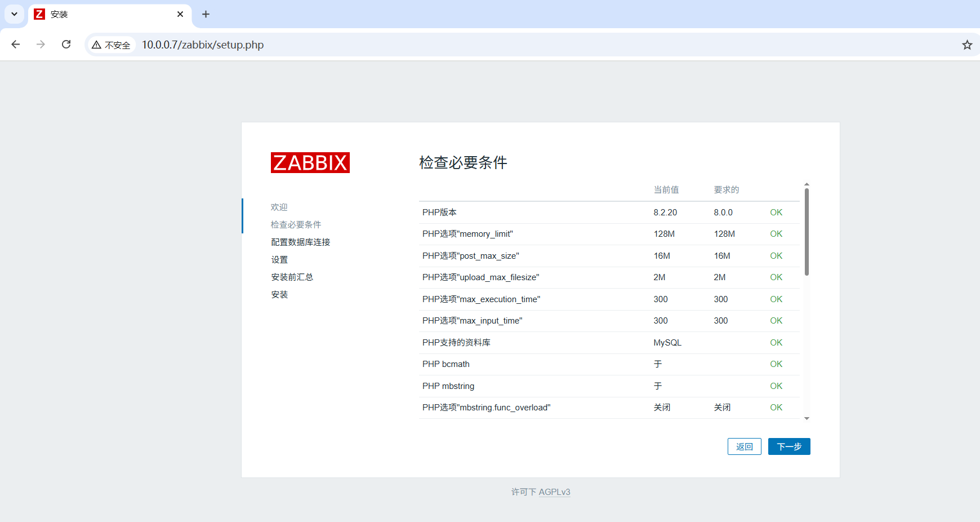Click OK status in PHP版本 row
This screenshot has width=980, height=522.
click(776, 213)
